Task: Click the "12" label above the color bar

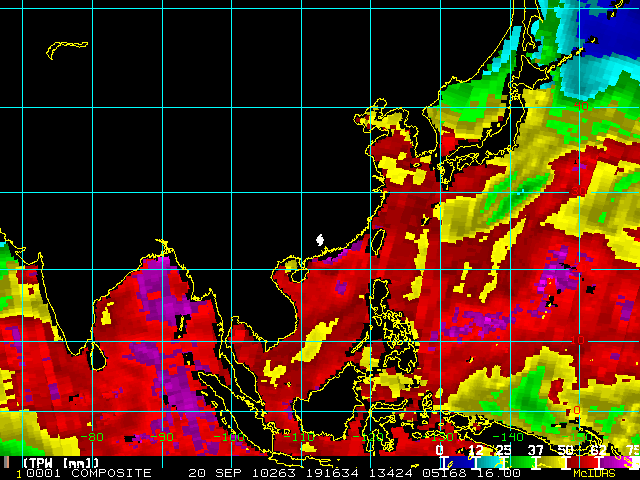Action: (476, 450)
